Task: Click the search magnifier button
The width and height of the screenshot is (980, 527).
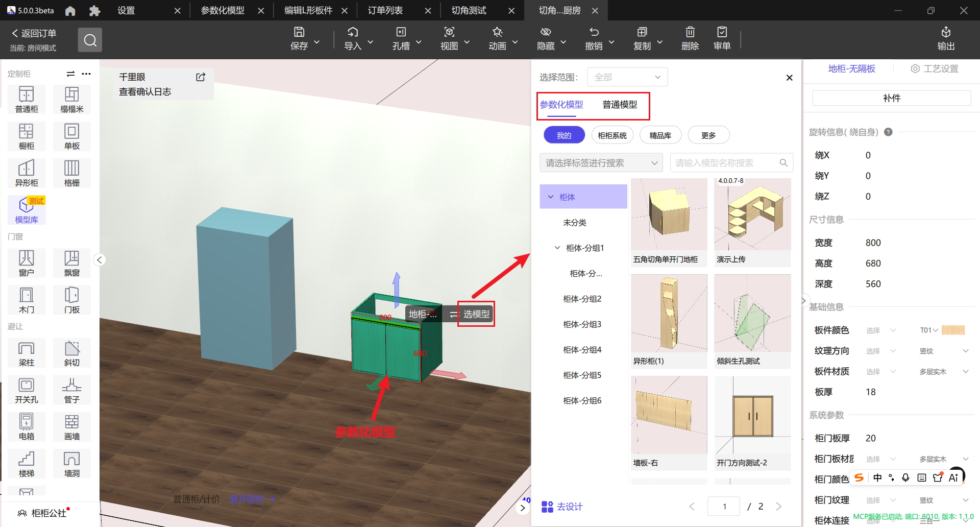Action: [x=90, y=40]
